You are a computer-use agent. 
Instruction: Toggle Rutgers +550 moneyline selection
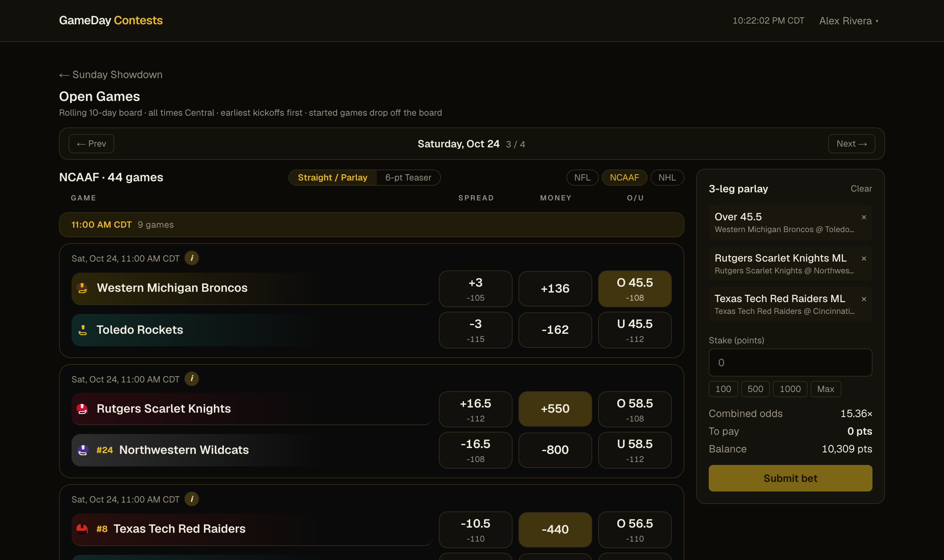pyautogui.click(x=555, y=409)
